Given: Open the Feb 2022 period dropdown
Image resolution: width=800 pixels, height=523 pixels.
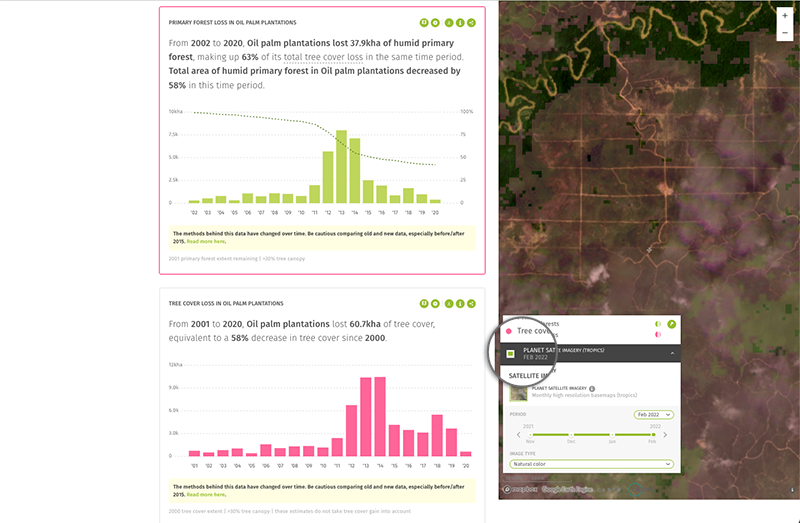Looking at the screenshot, I should coord(653,414).
